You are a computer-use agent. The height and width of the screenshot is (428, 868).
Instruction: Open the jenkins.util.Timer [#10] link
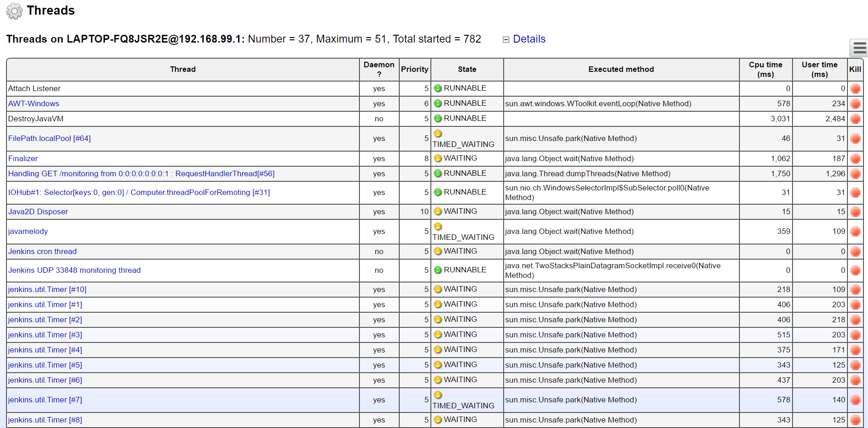coord(47,290)
